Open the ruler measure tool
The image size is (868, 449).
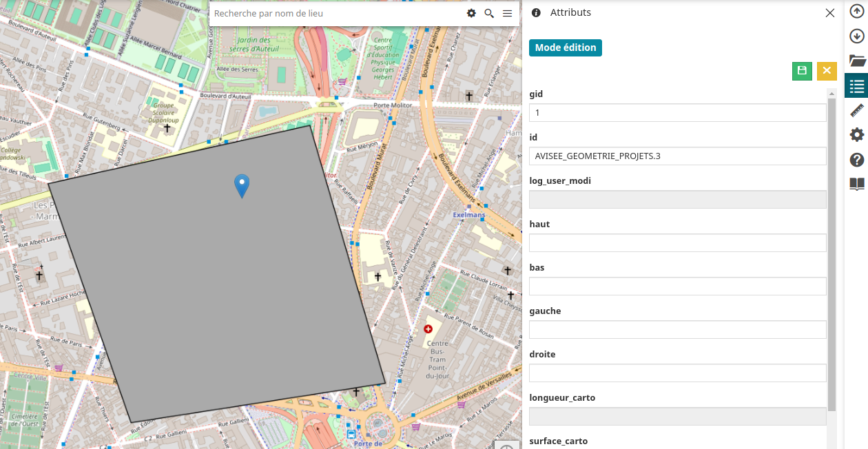(856, 110)
